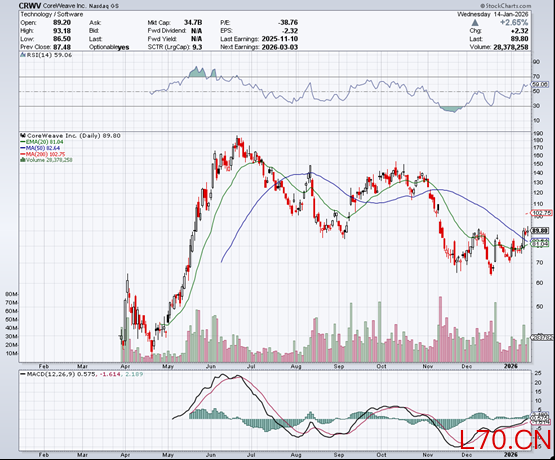
Task: Click the EPS value -2.32
Action: (290, 31)
